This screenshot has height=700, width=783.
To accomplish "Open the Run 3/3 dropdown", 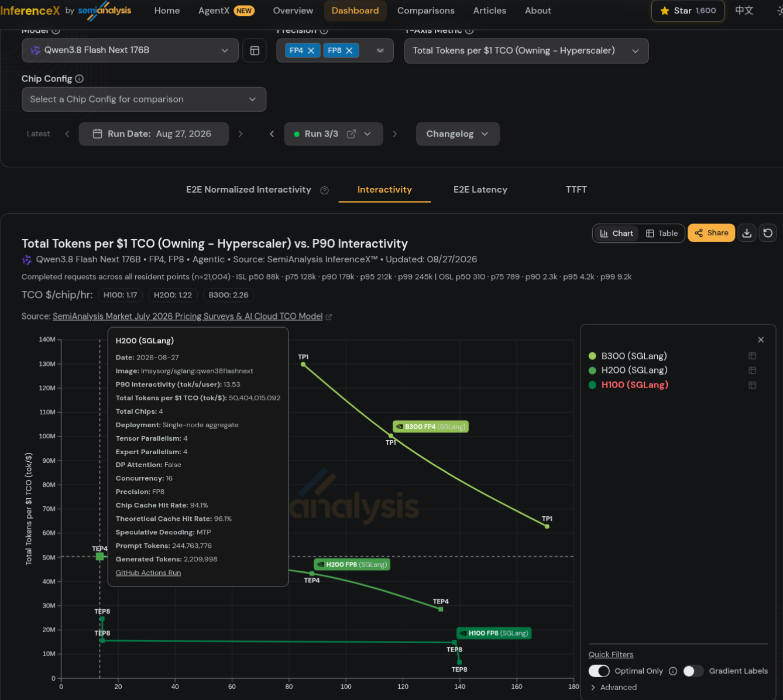I will click(x=334, y=134).
